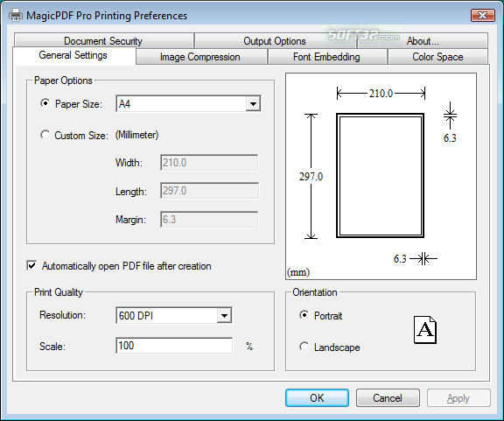Screen dimensions: 504x421
Task: Switch to the Document Security tab
Action: pyautogui.click(x=103, y=41)
